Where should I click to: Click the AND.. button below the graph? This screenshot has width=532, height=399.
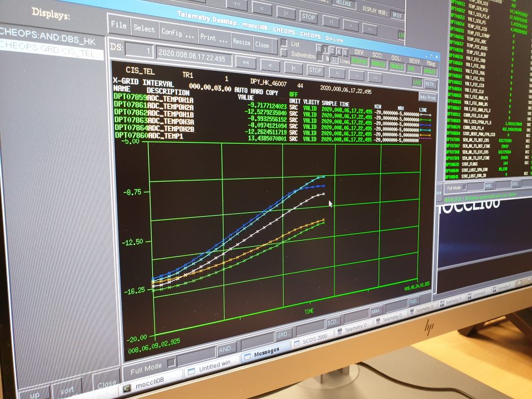point(226,349)
